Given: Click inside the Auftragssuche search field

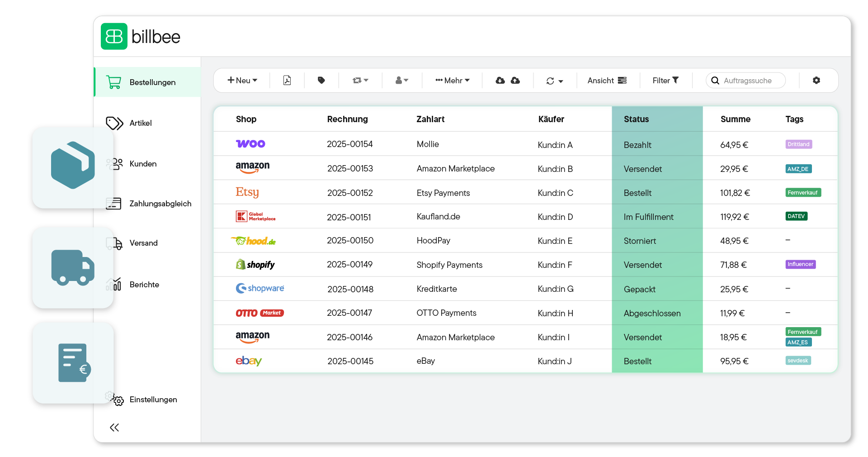Looking at the screenshot, I should tap(748, 80).
